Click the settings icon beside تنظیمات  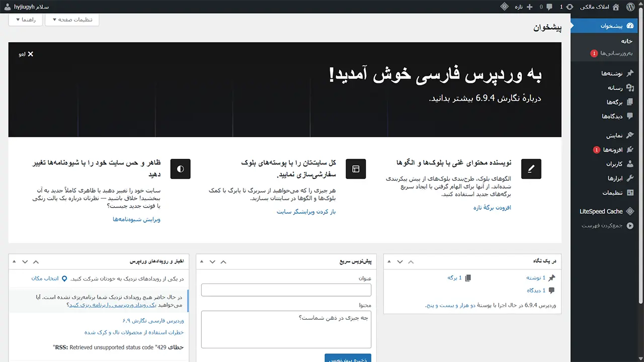[x=630, y=193]
